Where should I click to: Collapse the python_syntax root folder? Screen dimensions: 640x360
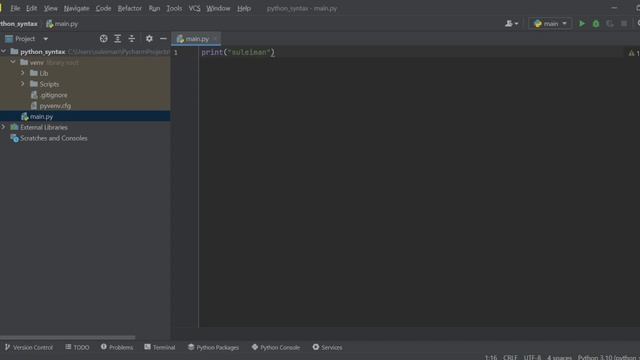(x=4, y=51)
